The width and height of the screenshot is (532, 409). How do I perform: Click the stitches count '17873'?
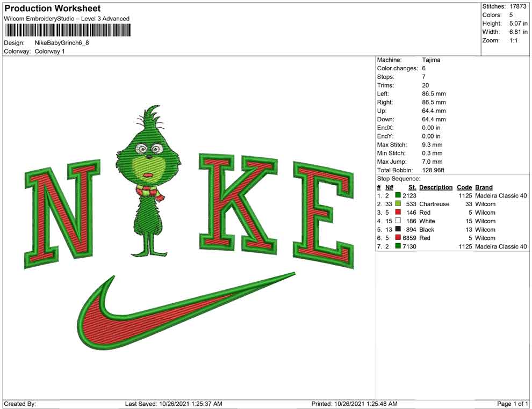click(517, 6)
